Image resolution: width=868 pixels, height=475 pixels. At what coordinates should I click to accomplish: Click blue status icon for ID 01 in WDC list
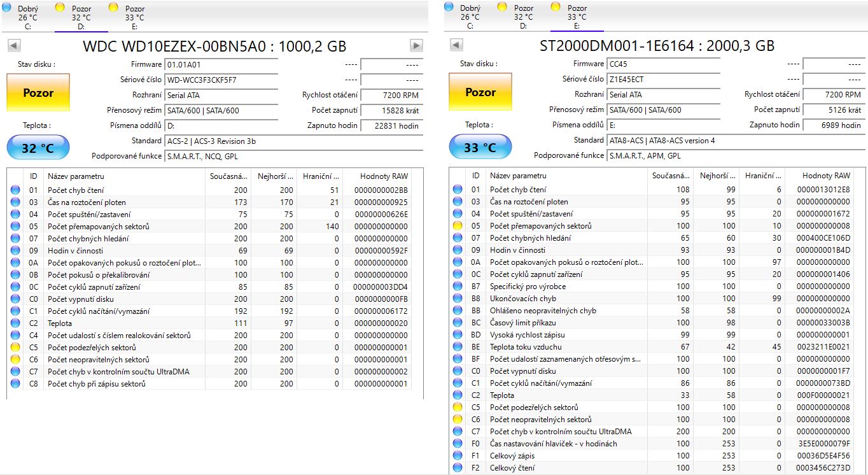coord(15,190)
